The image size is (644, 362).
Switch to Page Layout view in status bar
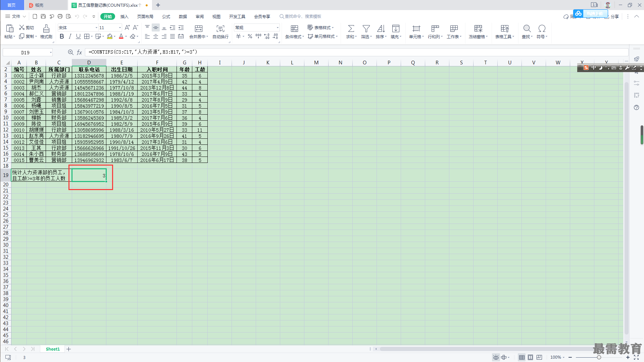coord(530,357)
